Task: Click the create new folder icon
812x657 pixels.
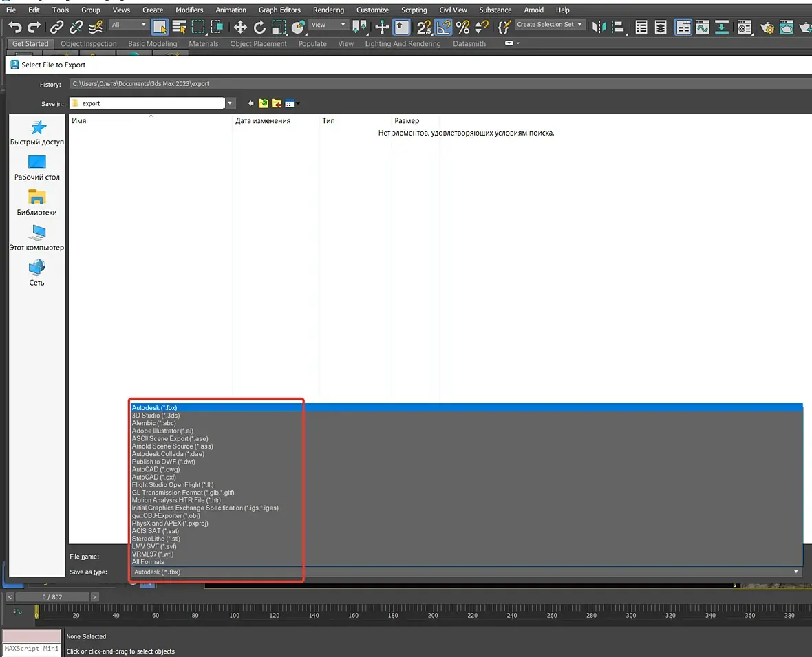Action: click(x=277, y=103)
